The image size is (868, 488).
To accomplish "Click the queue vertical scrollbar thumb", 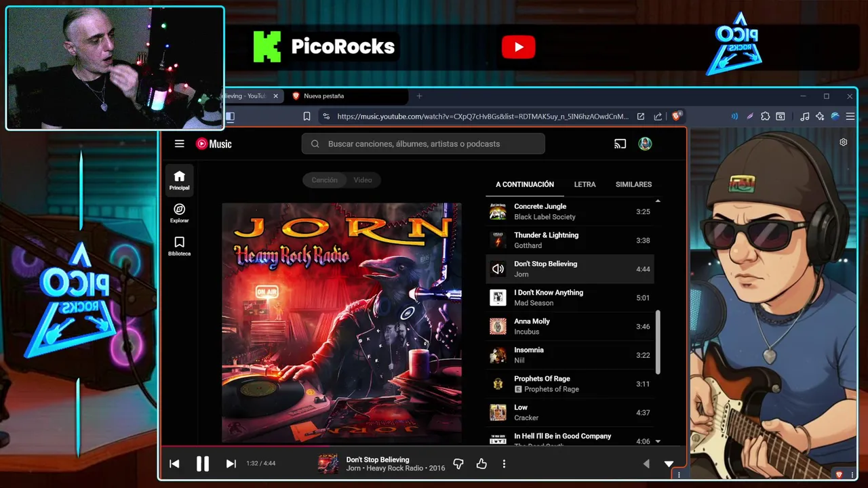I will pyautogui.click(x=657, y=342).
